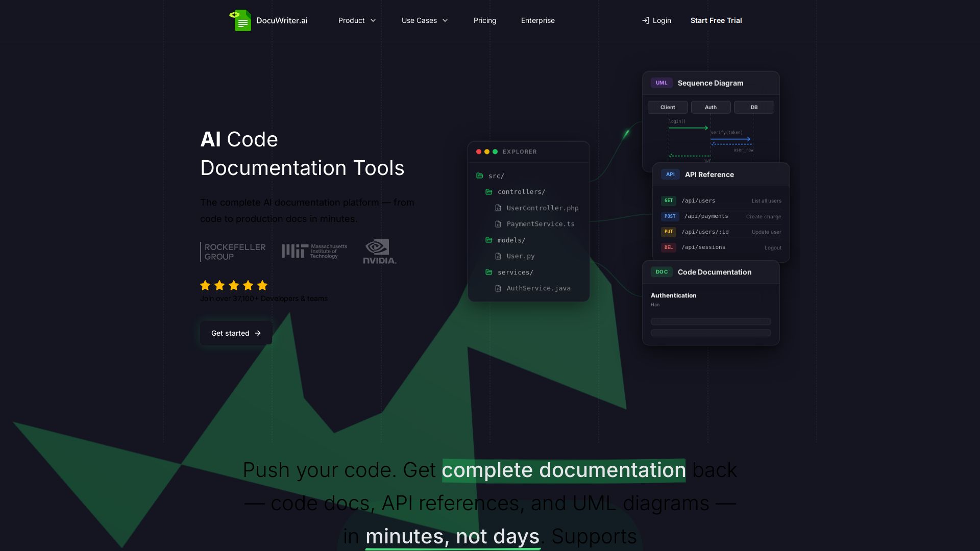This screenshot has height=551, width=980.
Task: Click the DOC badge on Code Documentation card
Action: point(662,272)
